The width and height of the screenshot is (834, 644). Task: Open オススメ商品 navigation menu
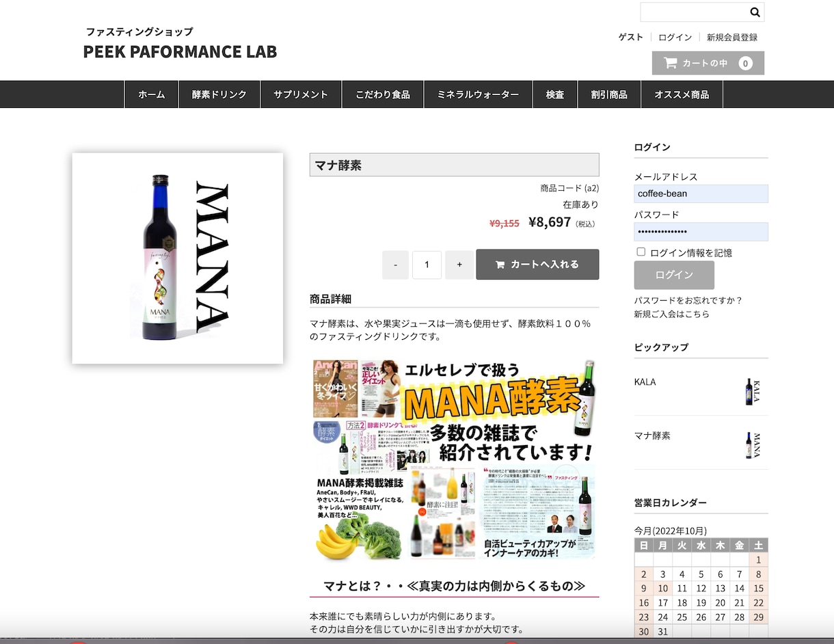pos(682,94)
